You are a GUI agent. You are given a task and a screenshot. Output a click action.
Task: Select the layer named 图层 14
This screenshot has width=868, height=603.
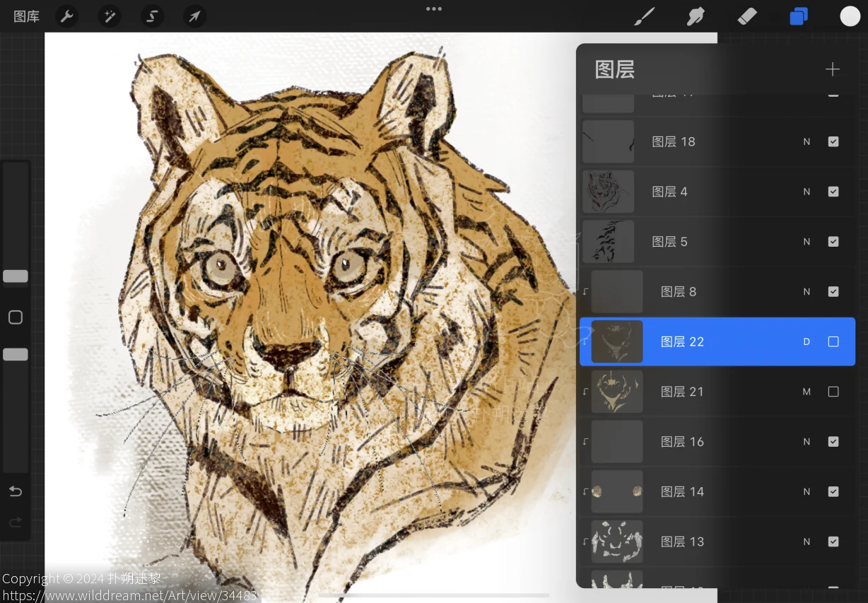click(x=682, y=491)
